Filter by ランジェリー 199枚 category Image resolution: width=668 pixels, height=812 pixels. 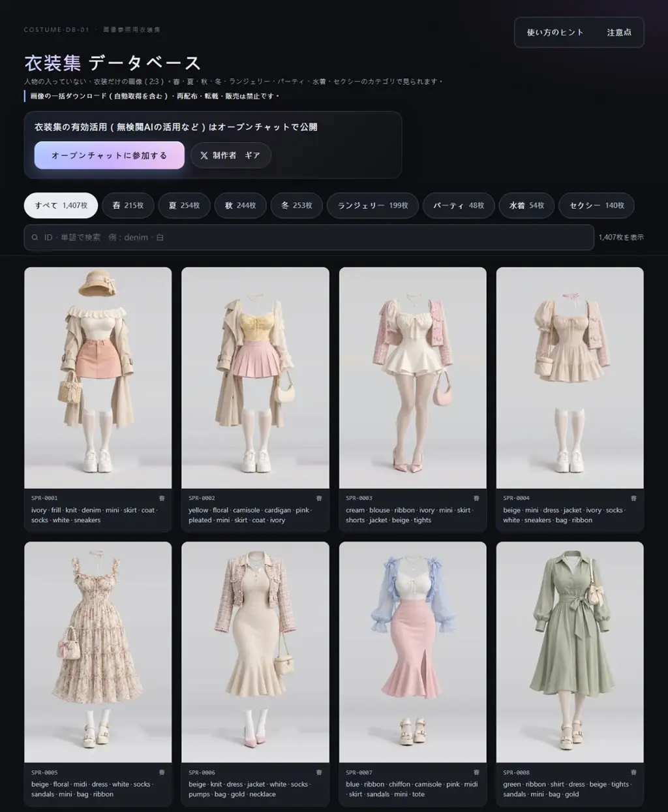pyautogui.click(x=372, y=205)
